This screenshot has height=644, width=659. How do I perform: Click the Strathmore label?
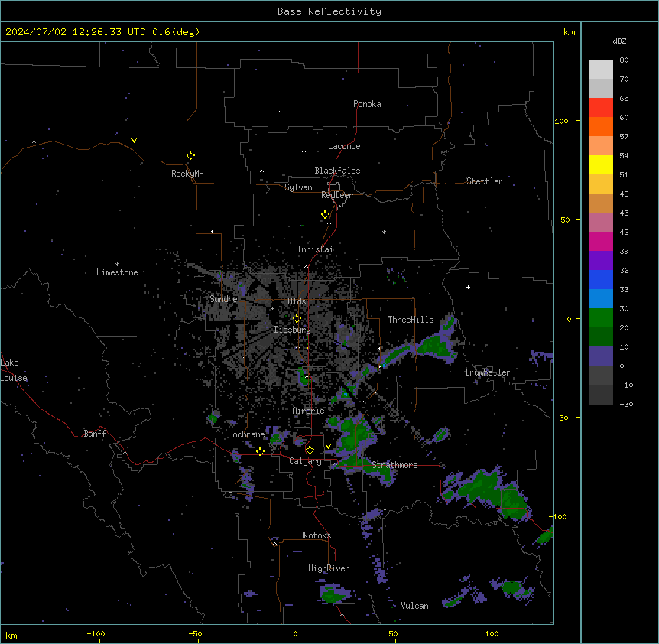pyautogui.click(x=394, y=465)
